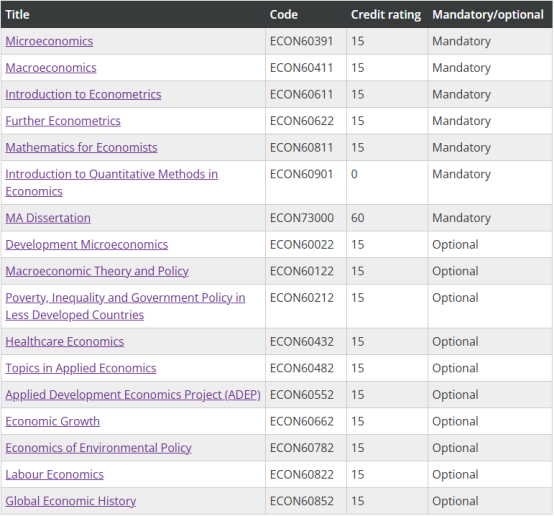
Task: Open the Labour Economics link
Action: 54,474
